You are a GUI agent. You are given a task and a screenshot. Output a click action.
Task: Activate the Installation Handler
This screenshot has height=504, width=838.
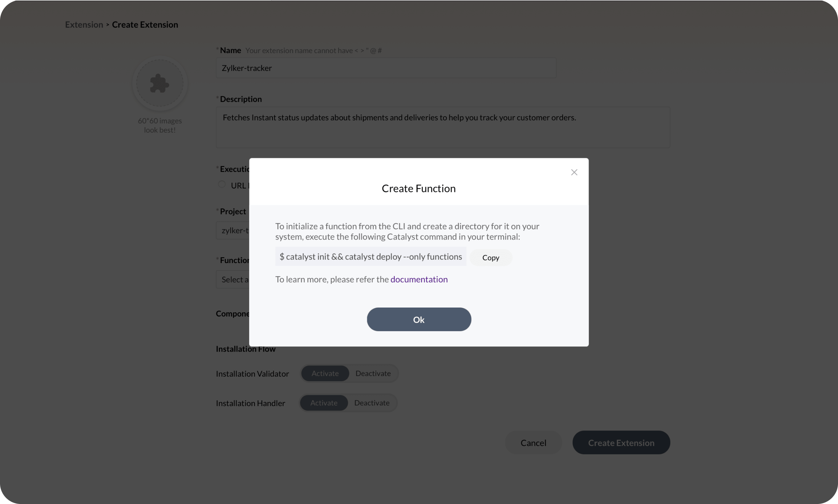pyautogui.click(x=323, y=403)
